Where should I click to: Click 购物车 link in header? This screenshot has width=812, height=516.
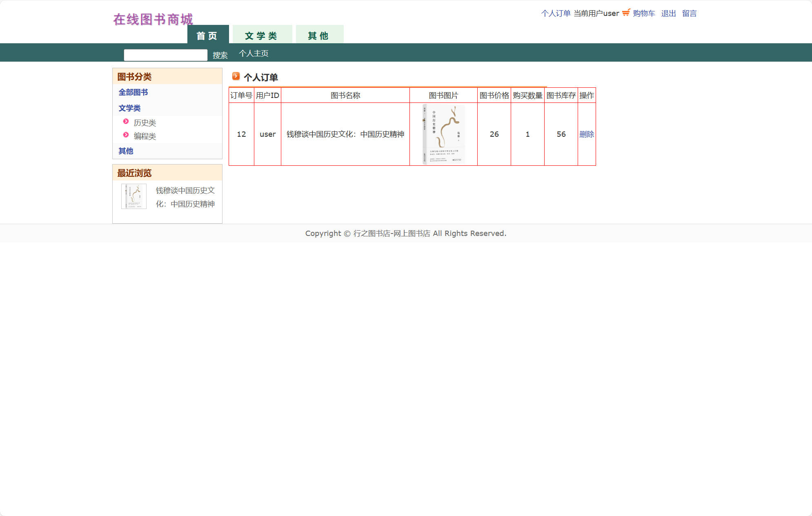(x=644, y=13)
